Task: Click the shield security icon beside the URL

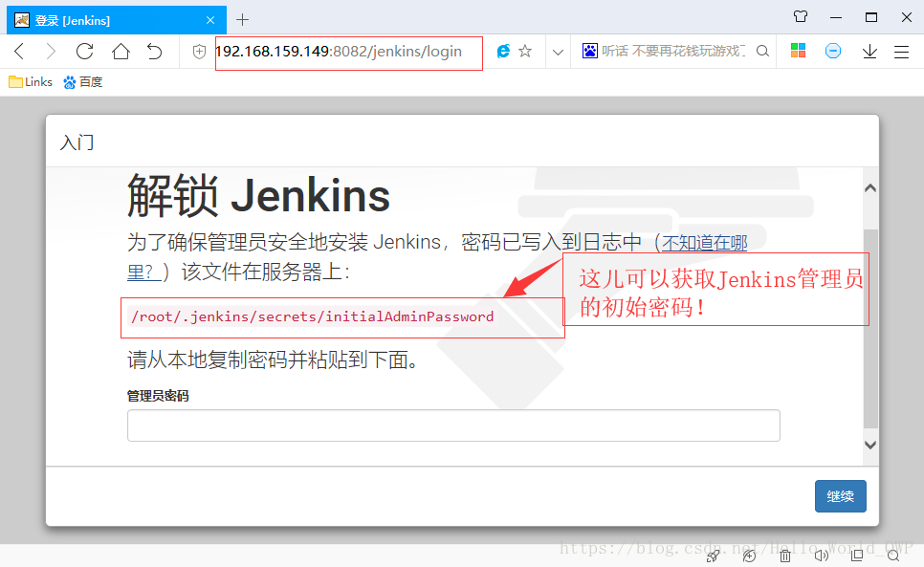Action: [199, 52]
